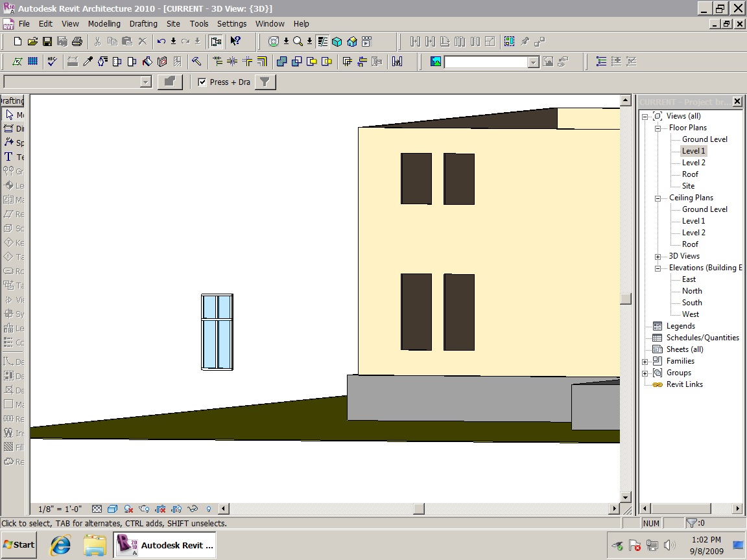Click the Save icon in the toolbar
747x560 pixels.
pyautogui.click(x=47, y=41)
